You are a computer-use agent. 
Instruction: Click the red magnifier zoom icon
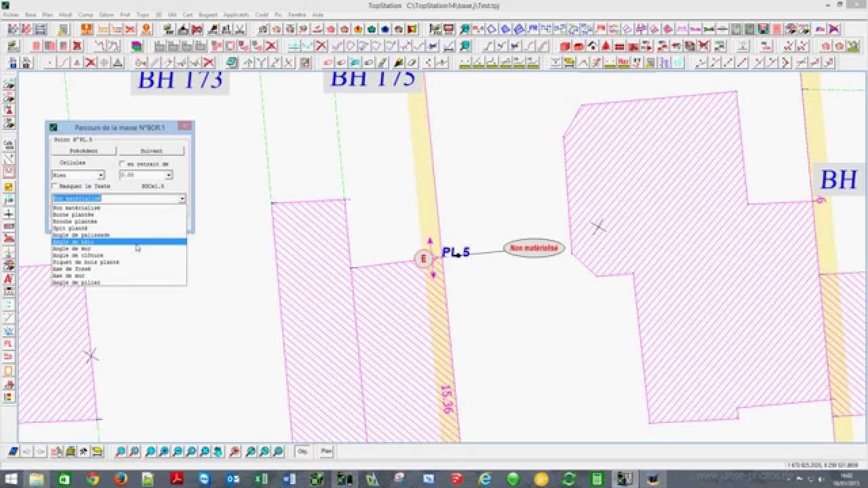point(234,451)
